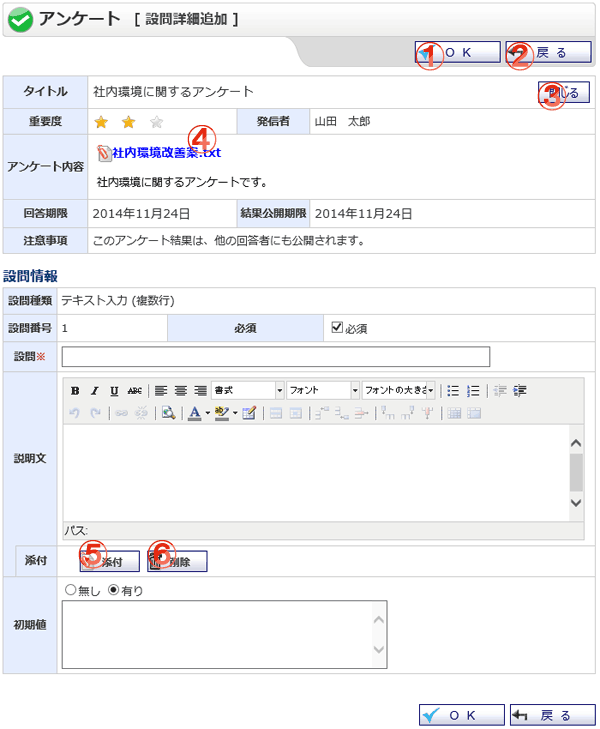Screen dimensions: 600x729
Task: Click the undo arrow icon
Action: click(x=74, y=413)
